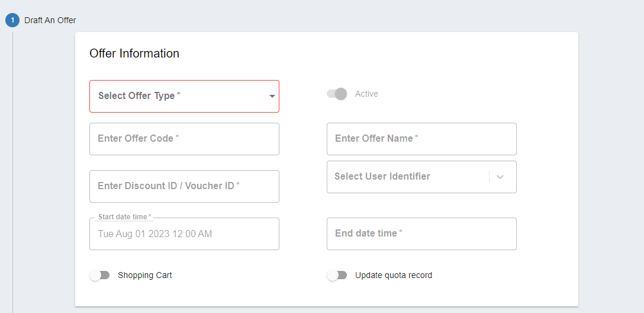Open the Select Offer Type dropdown
The height and width of the screenshot is (313, 644).
click(x=178, y=96)
